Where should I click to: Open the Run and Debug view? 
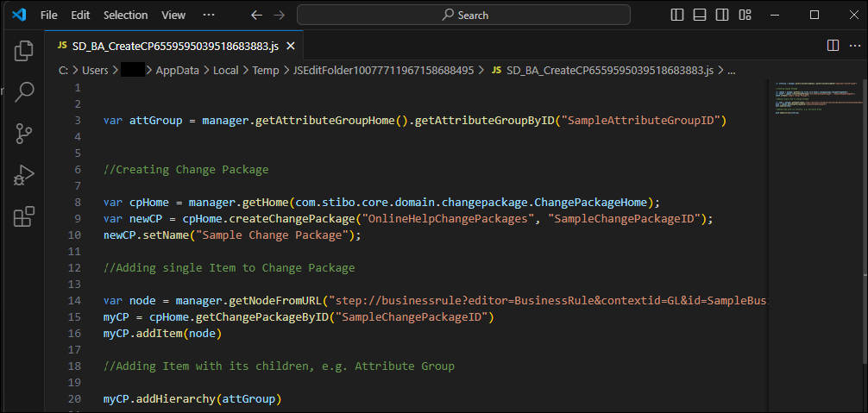23,174
